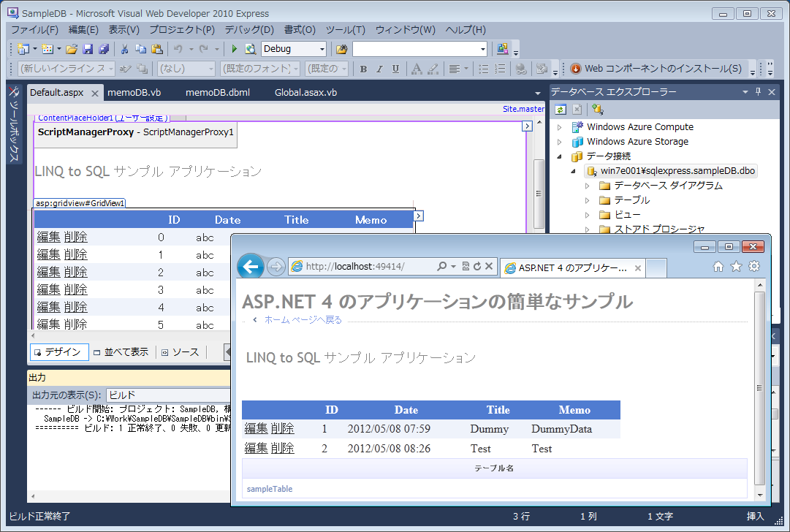Click the Save All icon
Screen dimensions: 790x532
coord(104,48)
